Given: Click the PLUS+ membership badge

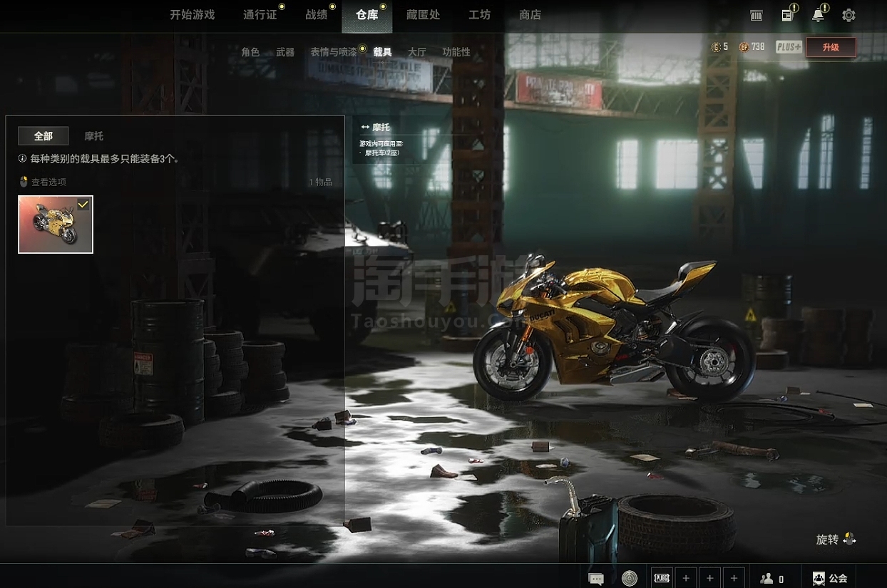Looking at the screenshot, I should pyautogui.click(x=789, y=47).
